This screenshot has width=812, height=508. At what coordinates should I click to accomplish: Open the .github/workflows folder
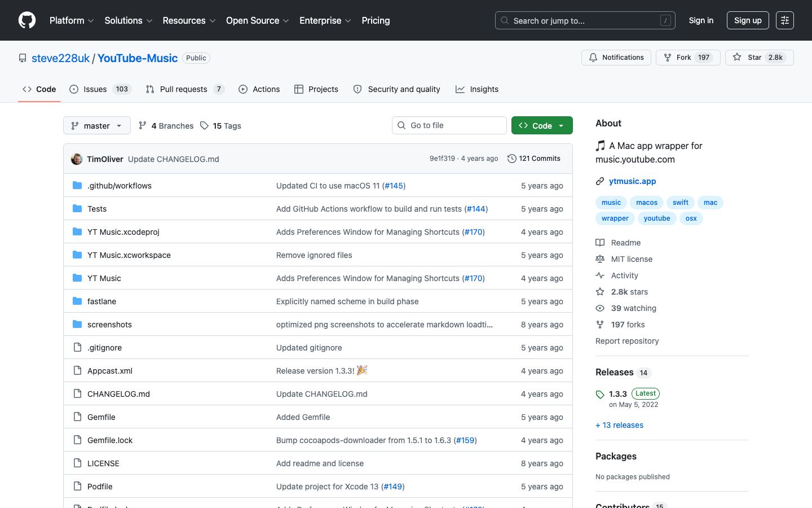tap(120, 186)
